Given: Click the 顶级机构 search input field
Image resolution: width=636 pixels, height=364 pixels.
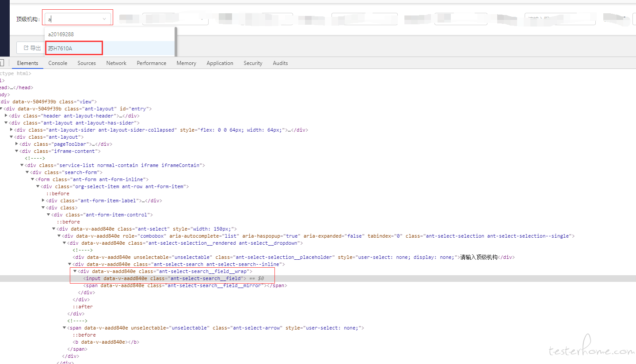Looking at the screenshot, I should click(77, 19).
